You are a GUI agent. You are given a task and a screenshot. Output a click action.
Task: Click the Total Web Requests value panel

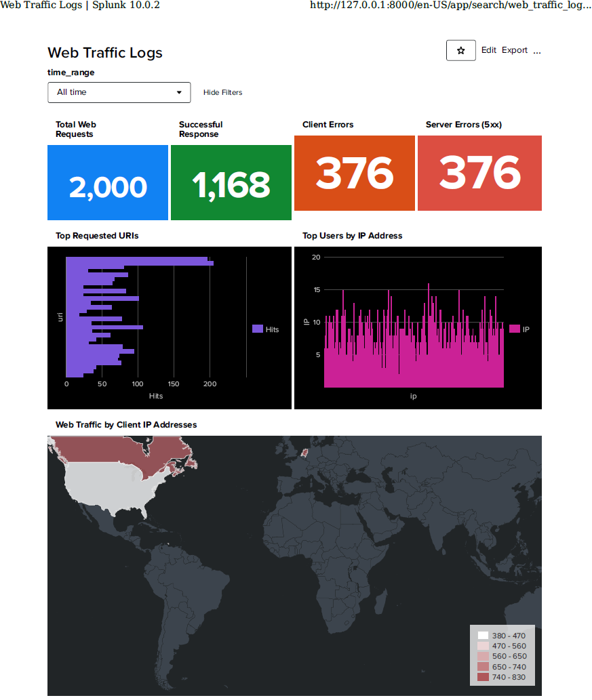click(x=107, y=182)
